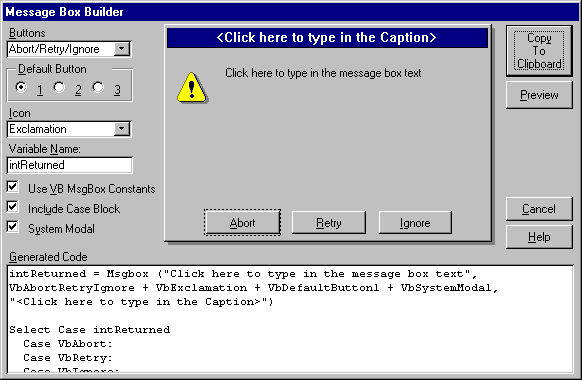Screen dimensions: 582x380
Task: Toggle Use VB MsgBox Constants checkbox
Action: coord(12,187)
